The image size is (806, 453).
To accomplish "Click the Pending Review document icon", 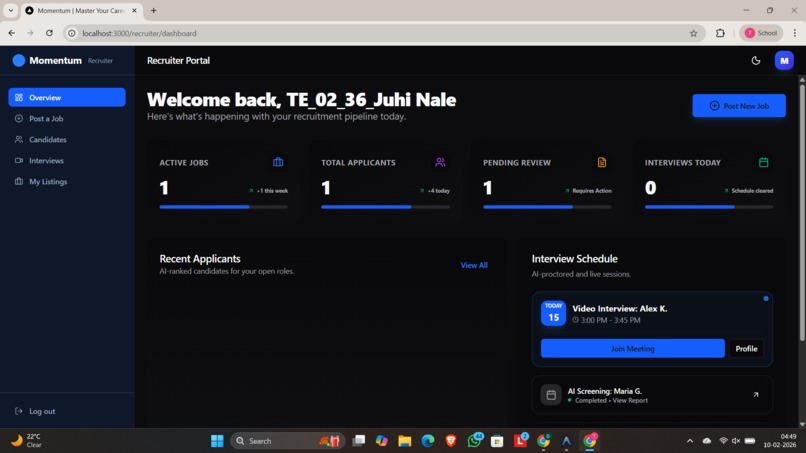I will [601, 162].
